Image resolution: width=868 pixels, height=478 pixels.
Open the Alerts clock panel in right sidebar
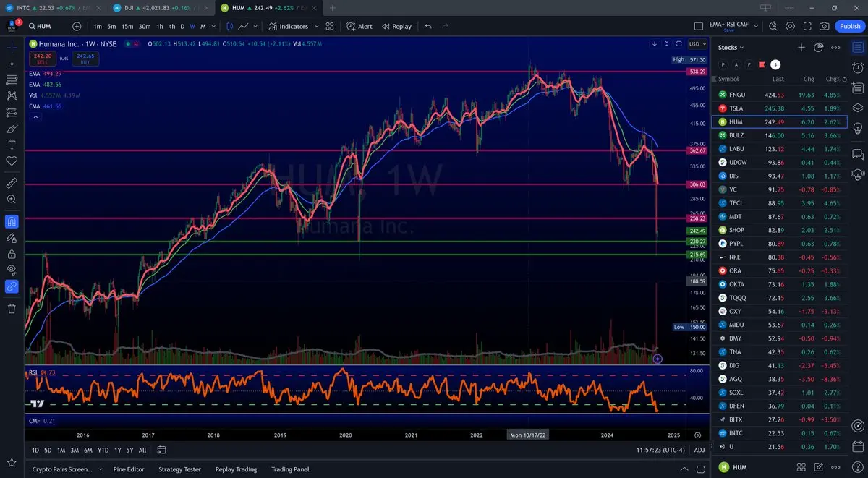pyautogui.click(x=857, y=67)
